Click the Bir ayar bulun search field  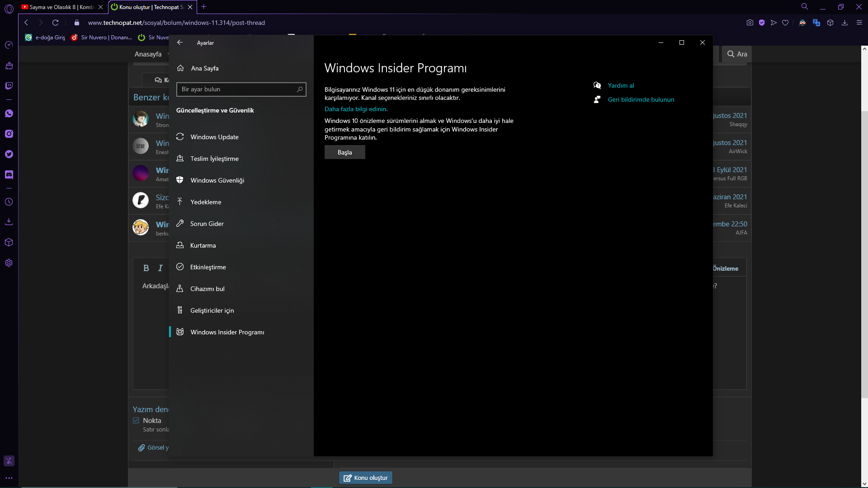[x=237, y=89]
